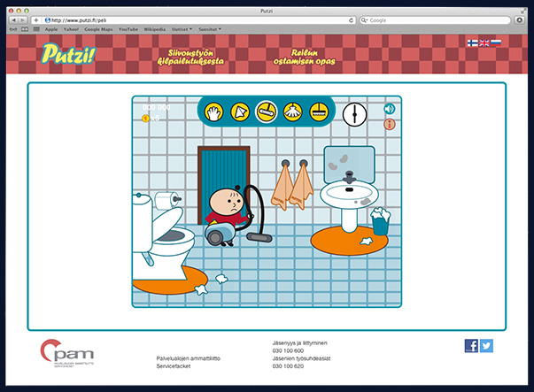
Task: Open Wikipedia bookmark in bookmarks bar
Action: 147,29
